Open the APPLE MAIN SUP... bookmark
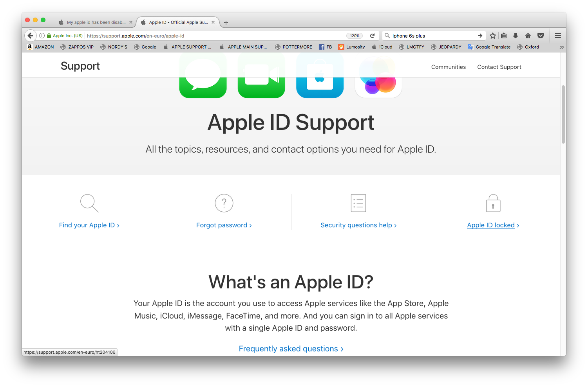588x387 pixels. (x=243, y=47)
